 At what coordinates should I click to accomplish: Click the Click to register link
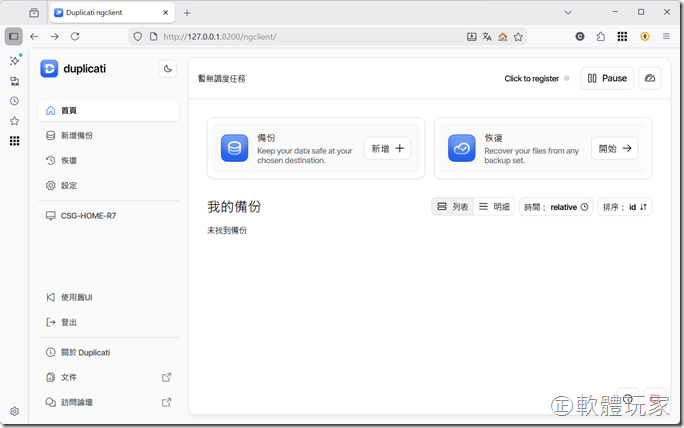[x=531, y=78]
